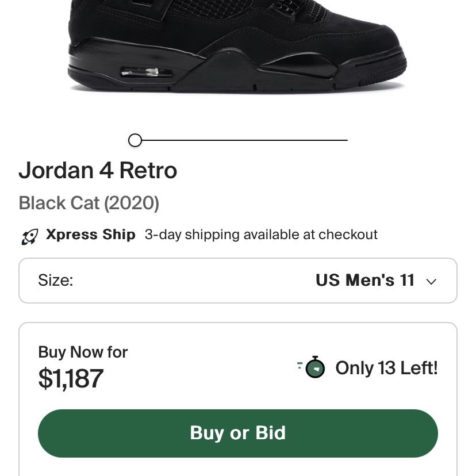Click the circular handle of the image slider
476x476 pixels.
[x=135, y=140]
